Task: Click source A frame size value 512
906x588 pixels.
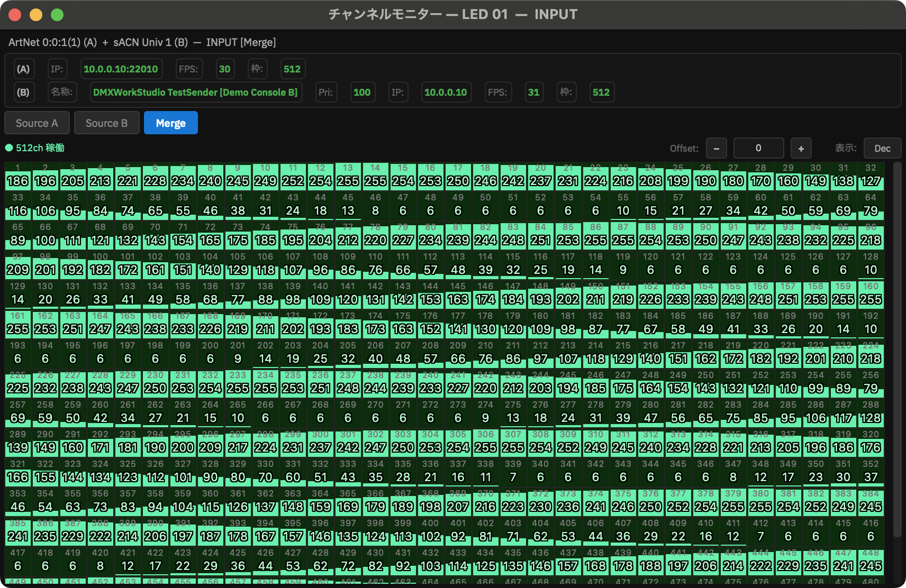Action: click(292, 69)
